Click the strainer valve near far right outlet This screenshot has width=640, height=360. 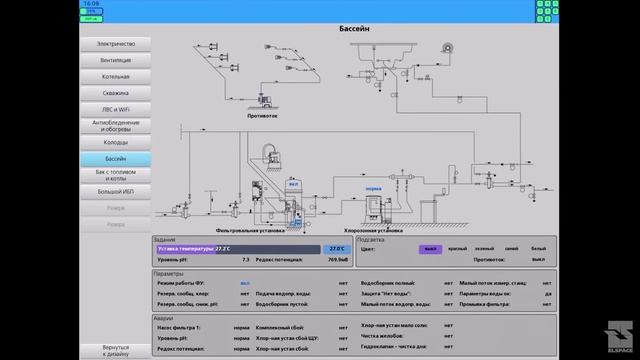(489, 180)
